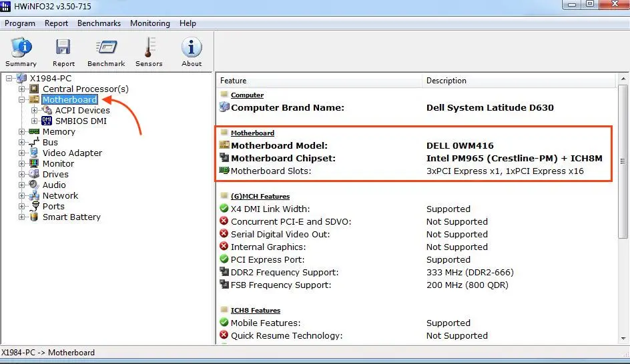Expand the Central Processor(s) node

pos(22,89)
